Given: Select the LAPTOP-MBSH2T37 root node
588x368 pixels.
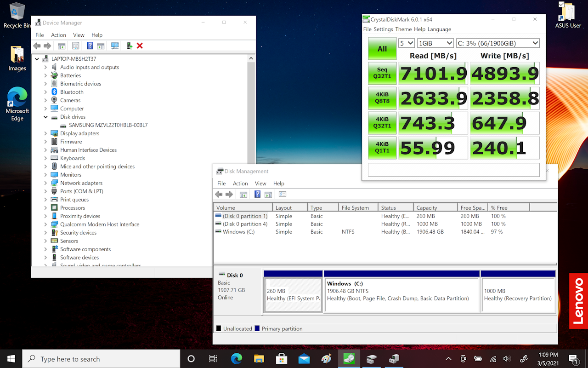Looking at the screenshot, I should pos(73,59).
